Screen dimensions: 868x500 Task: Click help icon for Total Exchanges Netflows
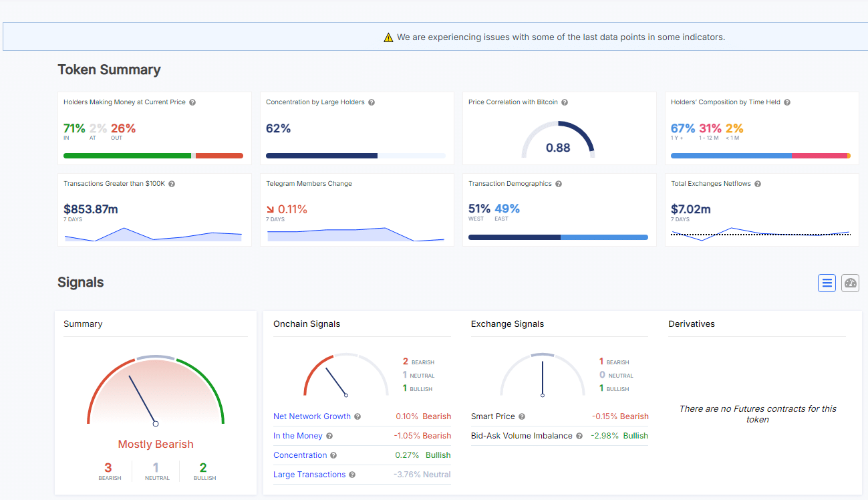pos(758,184)
